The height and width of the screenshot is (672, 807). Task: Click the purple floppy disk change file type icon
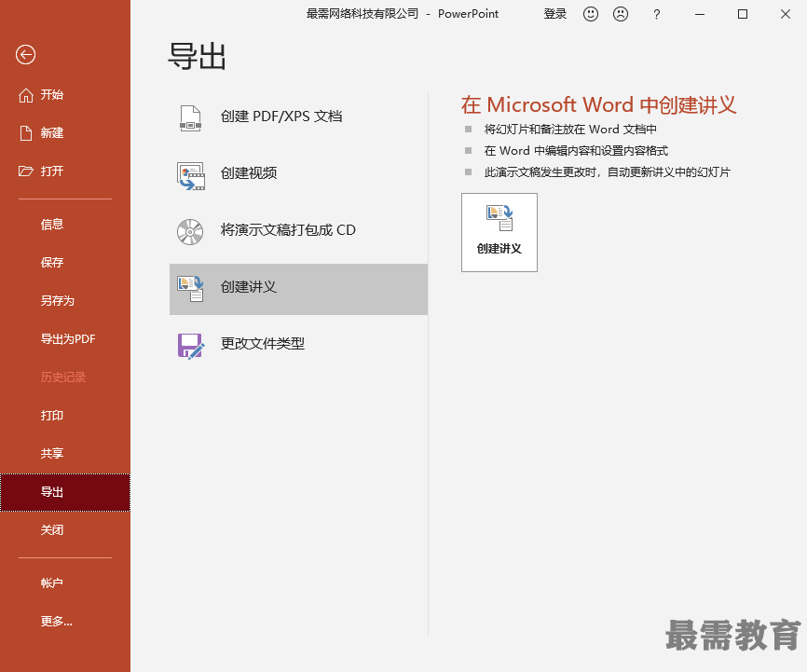pos(191,346)
